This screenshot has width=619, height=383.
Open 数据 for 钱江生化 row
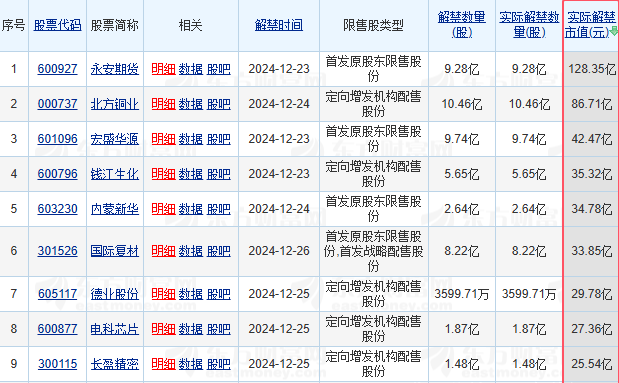[191, 174]
